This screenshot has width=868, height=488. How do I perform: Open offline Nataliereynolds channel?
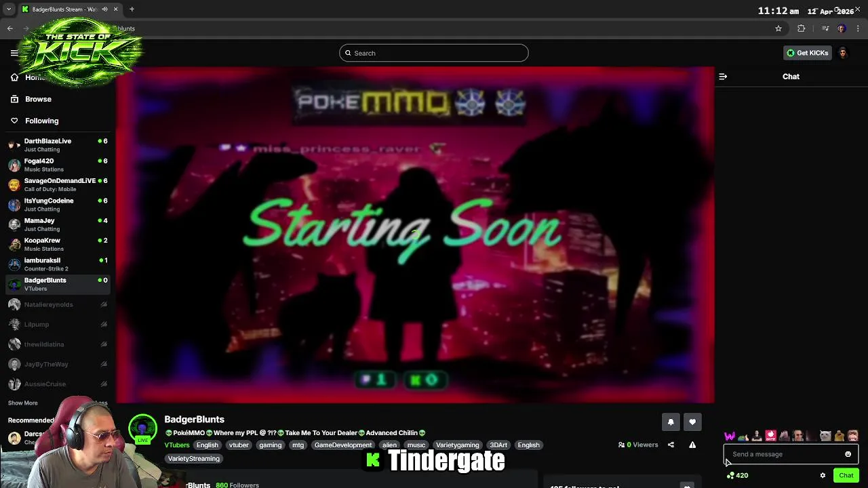coord(58,304)
